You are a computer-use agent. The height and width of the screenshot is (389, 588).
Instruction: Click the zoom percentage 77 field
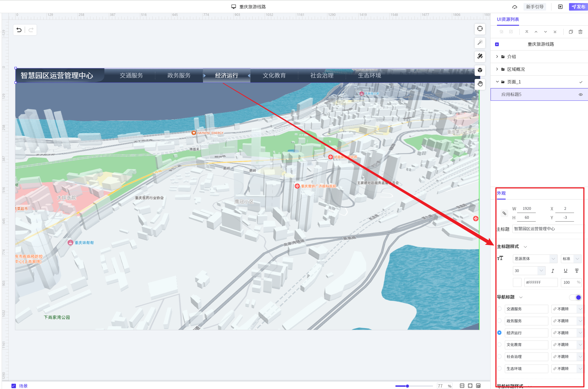pyautogui.click(x=445, y=386)
